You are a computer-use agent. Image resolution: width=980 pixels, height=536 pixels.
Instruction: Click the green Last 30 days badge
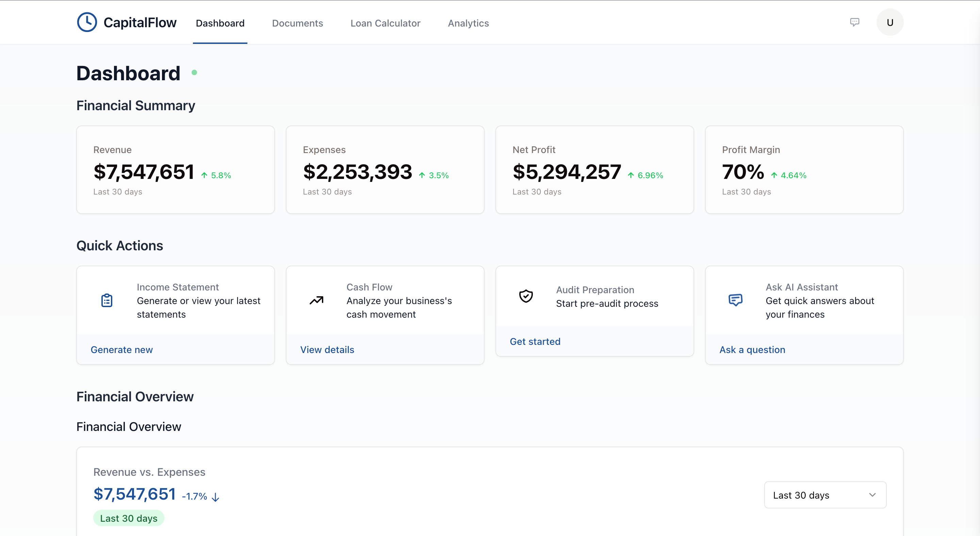click(129, 518)
